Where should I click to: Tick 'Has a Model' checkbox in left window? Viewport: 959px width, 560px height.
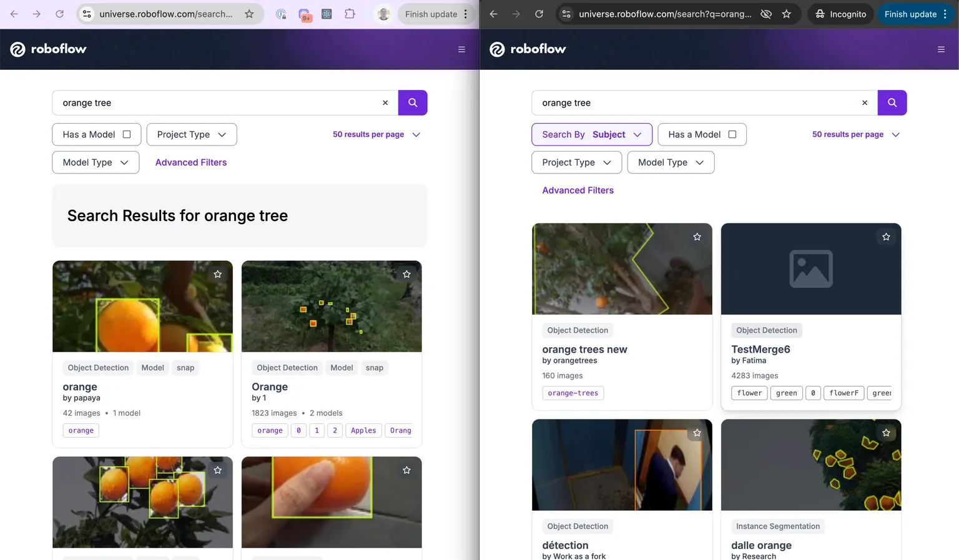(127, 134)
